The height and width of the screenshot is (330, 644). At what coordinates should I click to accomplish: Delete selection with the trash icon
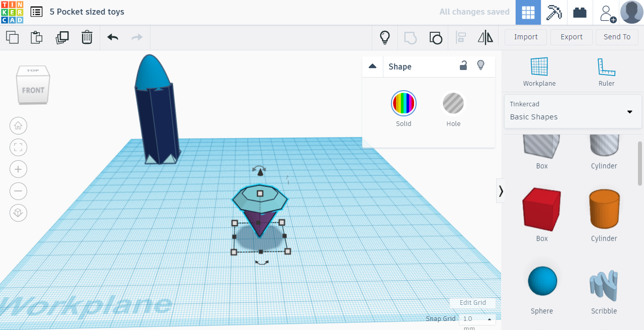tap(87, 37)
